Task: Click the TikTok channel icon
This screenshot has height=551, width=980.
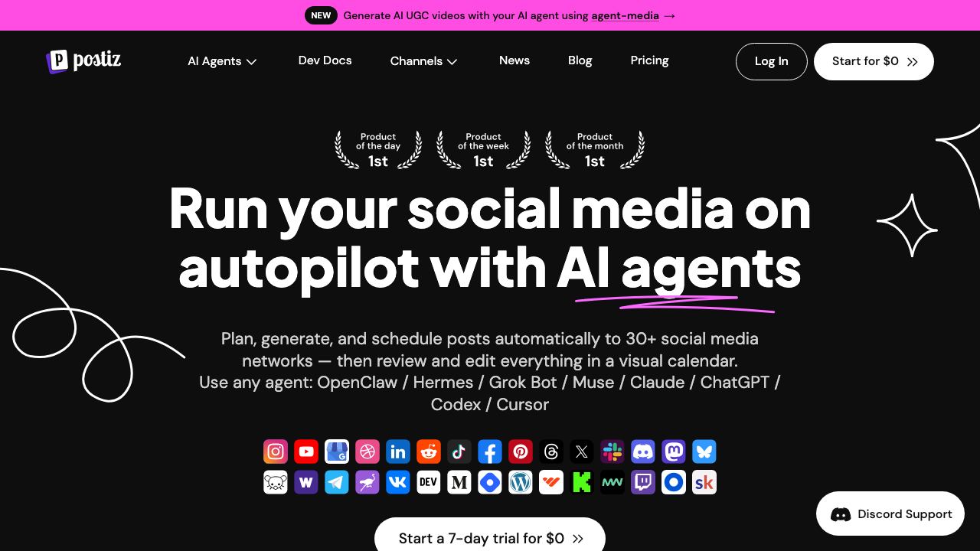Action: 459,452
